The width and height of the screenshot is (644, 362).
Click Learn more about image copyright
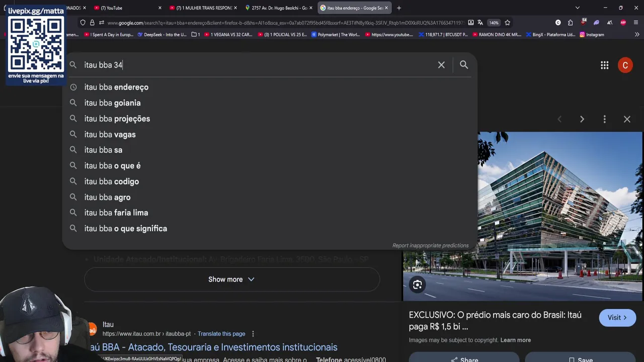point(515,340)
